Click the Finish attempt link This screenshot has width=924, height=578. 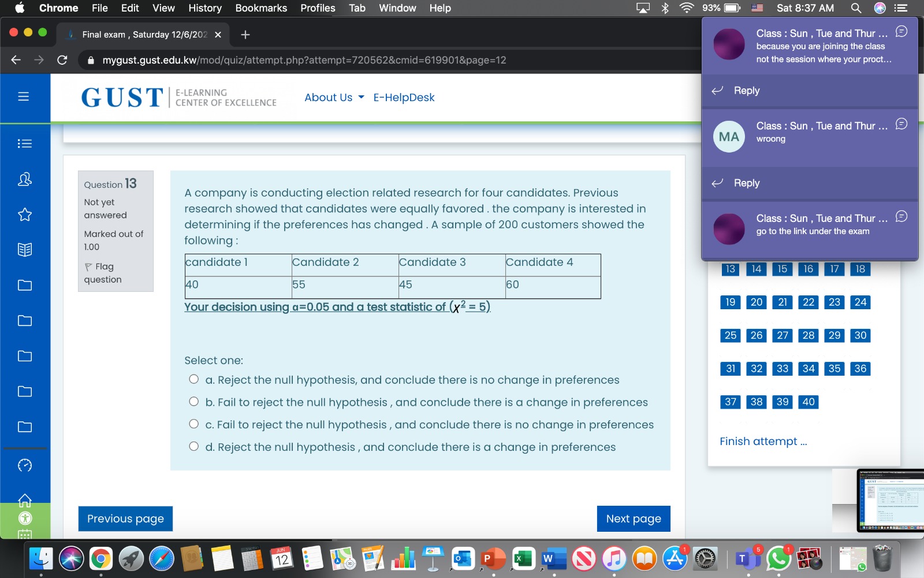763,441
